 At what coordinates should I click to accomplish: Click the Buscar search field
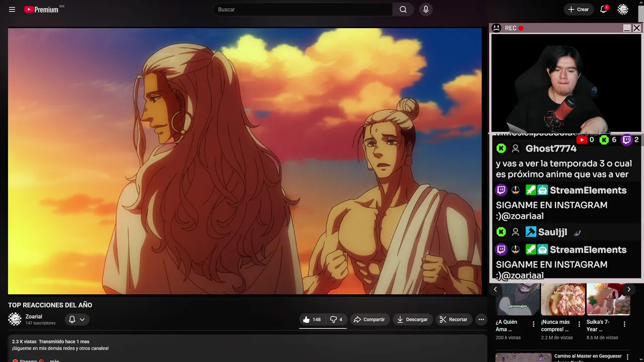pos(303,10)
